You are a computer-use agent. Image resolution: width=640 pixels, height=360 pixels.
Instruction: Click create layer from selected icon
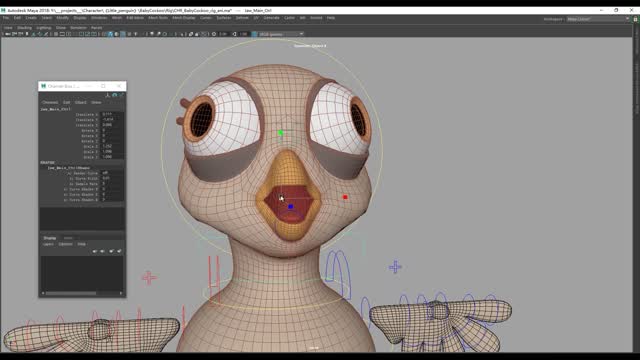click(119, 251)
